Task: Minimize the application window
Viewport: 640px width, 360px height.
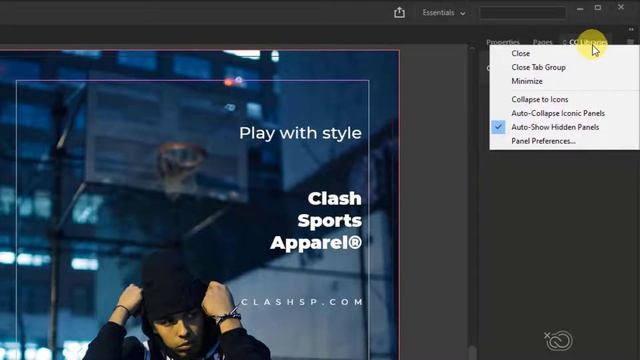Action: tap(580, 8)
